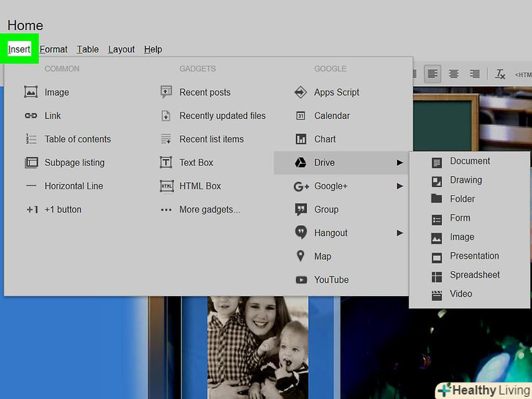Select the Calendar icon in Google column
Screen dimensions: 532x399
click(300, 116)
